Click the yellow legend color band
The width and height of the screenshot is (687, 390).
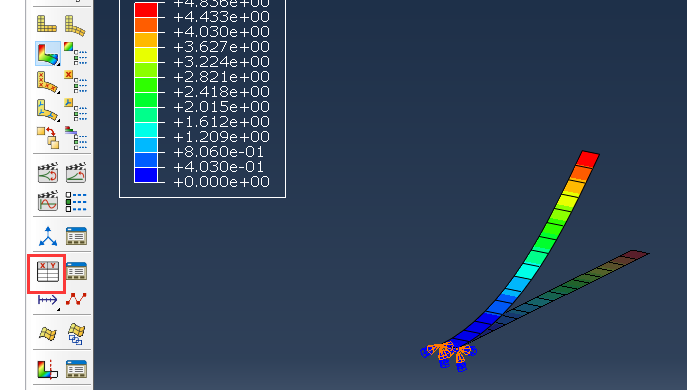point(146,55)
